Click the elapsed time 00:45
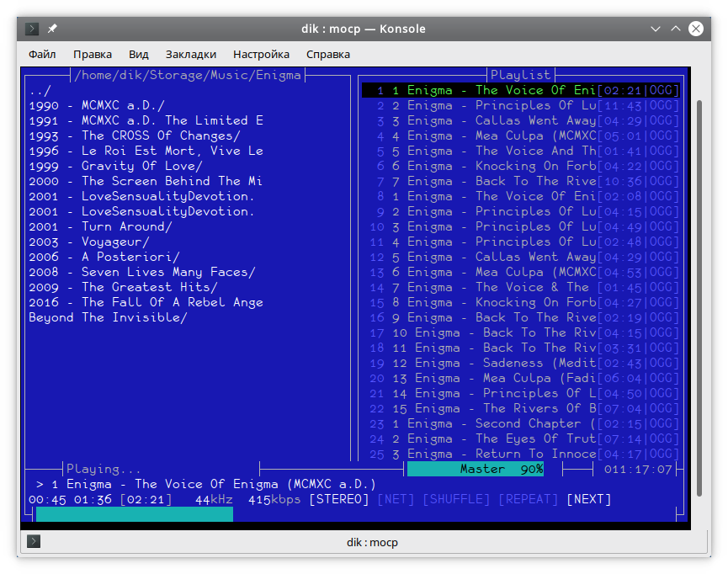Screen dimensions: 728x574 point(47,500)
